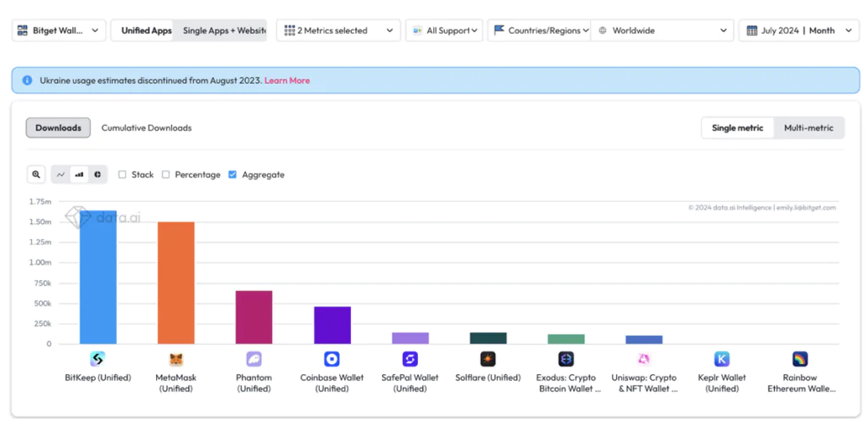Click the purple Coinbase Wallet bar

[332, 325]
